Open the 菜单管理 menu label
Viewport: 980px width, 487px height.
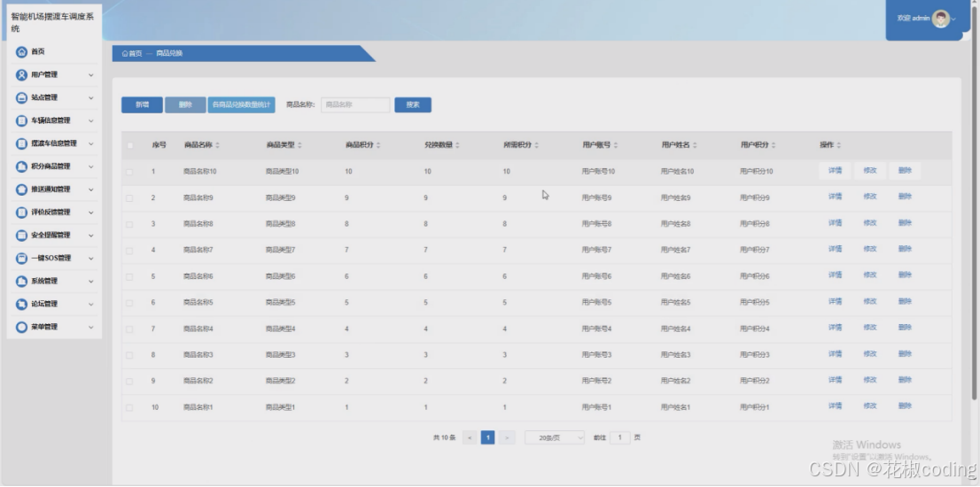click(x=44, y=327)
